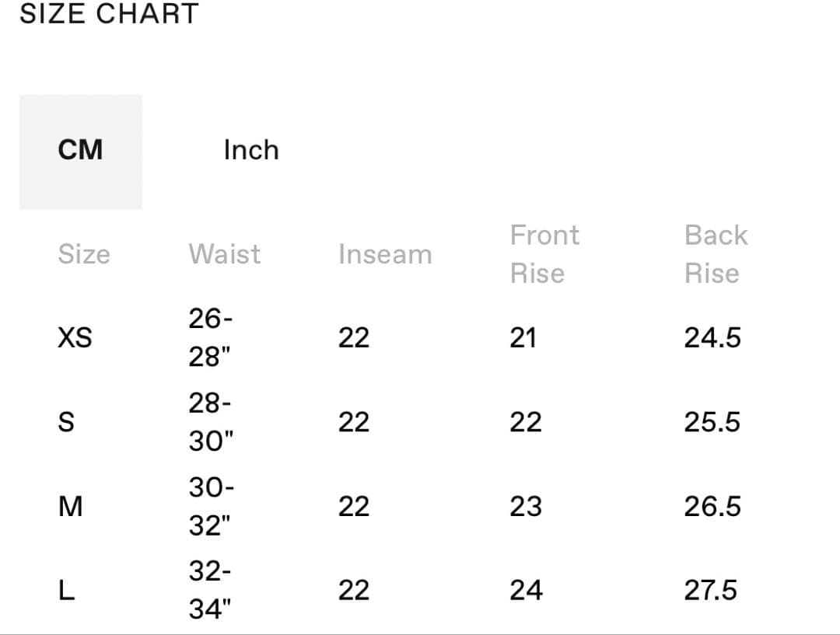Select the Inseam column header

pos(384,254)
